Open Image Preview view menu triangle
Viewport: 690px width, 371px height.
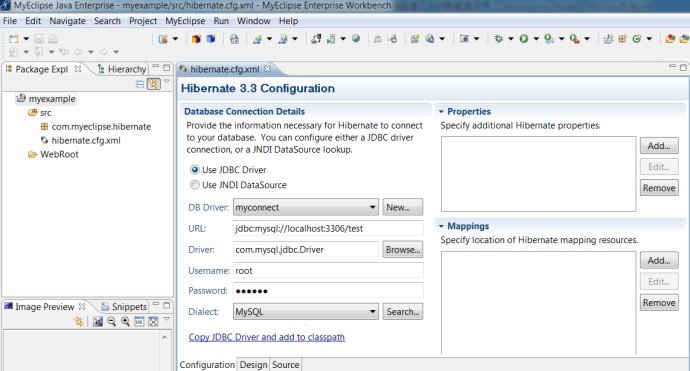click(167, 319)
